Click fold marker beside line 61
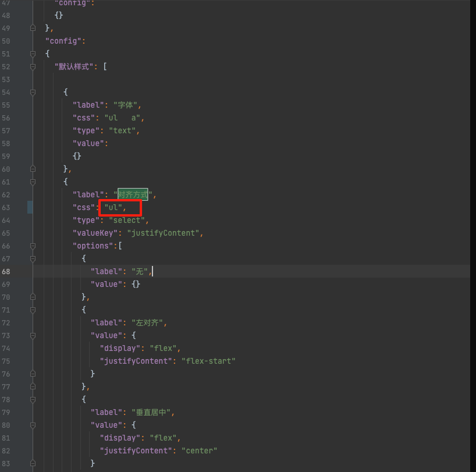Screen dimensions: 476x472 [33, 182]
